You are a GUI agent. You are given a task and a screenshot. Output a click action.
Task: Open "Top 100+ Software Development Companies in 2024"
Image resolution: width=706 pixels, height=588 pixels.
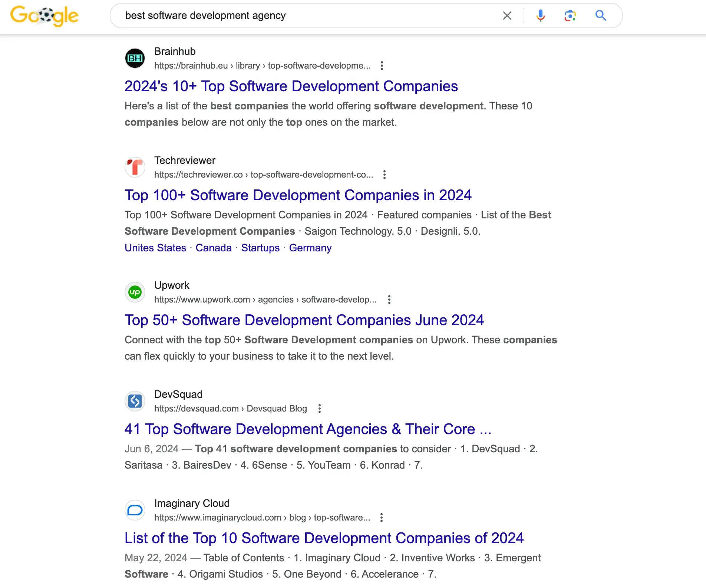pos(298,195)
